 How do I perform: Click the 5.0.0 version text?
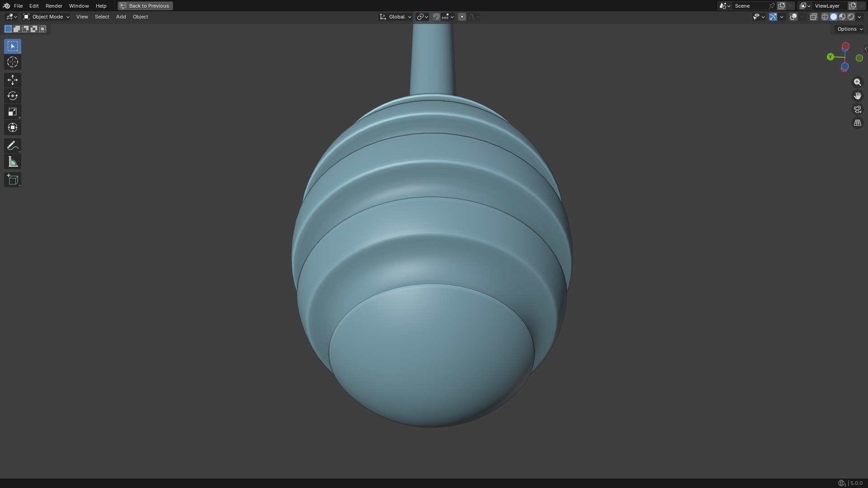(x=856, y=483)
